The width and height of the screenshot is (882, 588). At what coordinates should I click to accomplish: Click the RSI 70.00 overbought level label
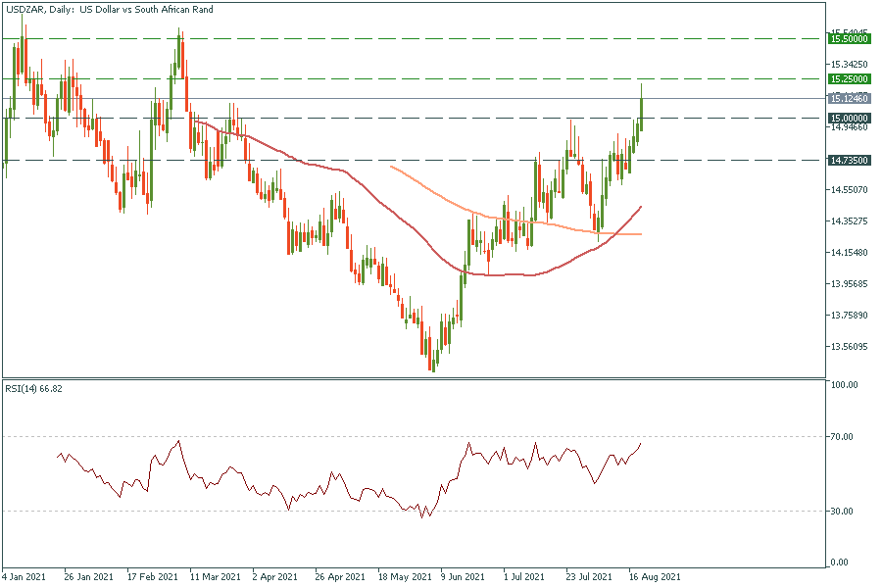[843, 436]
